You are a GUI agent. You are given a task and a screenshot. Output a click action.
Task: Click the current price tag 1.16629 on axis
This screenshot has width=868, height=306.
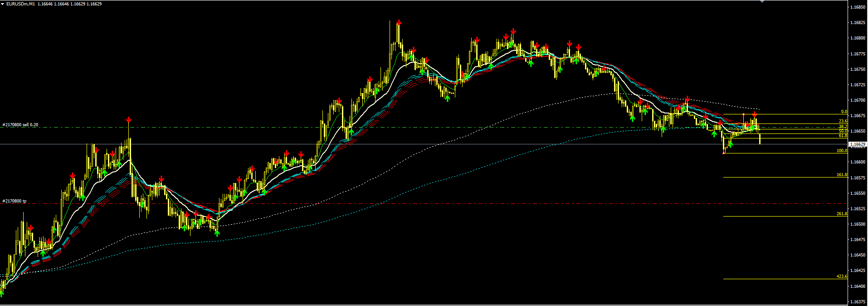[x=858, y=144]
